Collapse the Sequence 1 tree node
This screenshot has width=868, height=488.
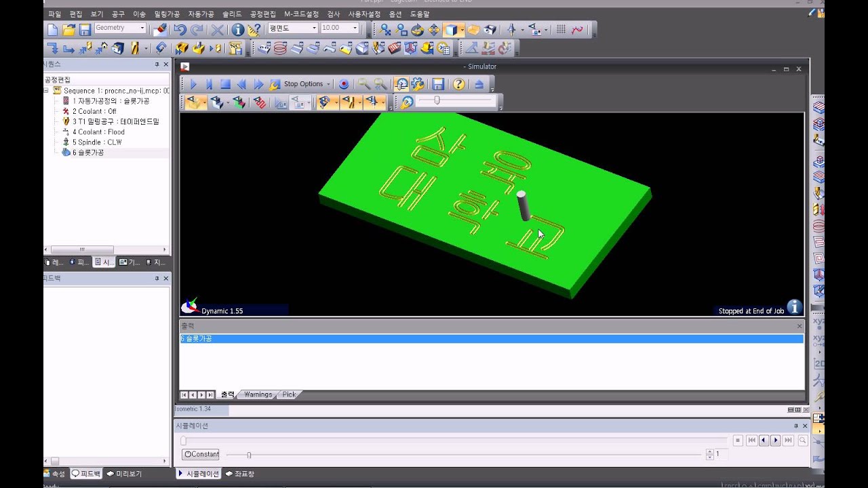coord(46,90)
